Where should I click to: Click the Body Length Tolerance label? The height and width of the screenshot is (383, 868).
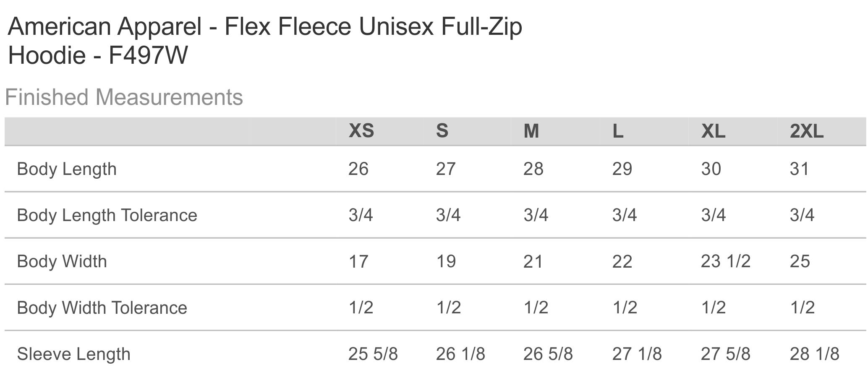[x=107, y=215]
